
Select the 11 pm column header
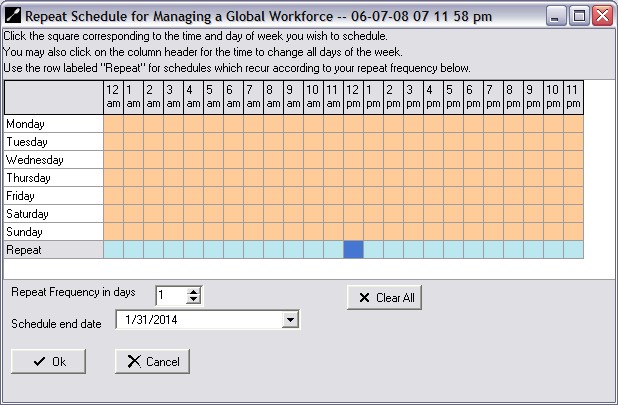pos(573,97)
